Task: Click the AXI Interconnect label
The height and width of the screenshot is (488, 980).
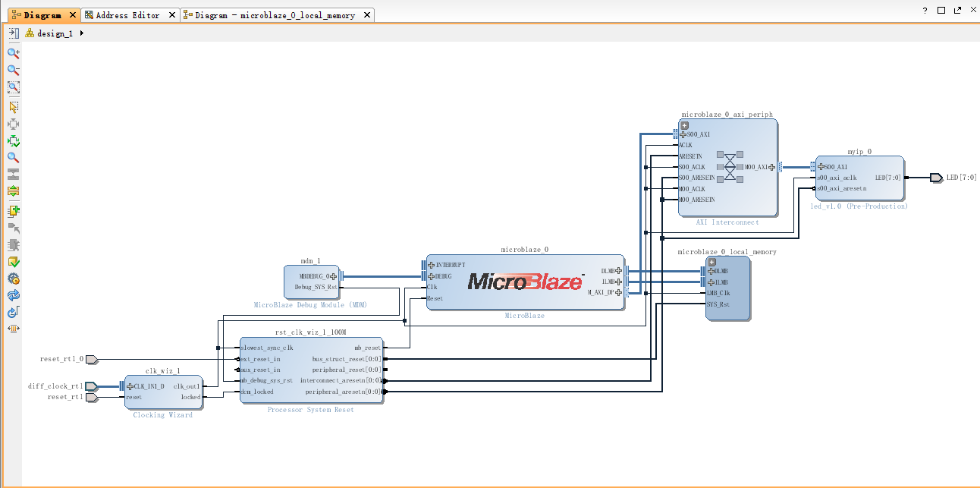Action: coord(728,222)
